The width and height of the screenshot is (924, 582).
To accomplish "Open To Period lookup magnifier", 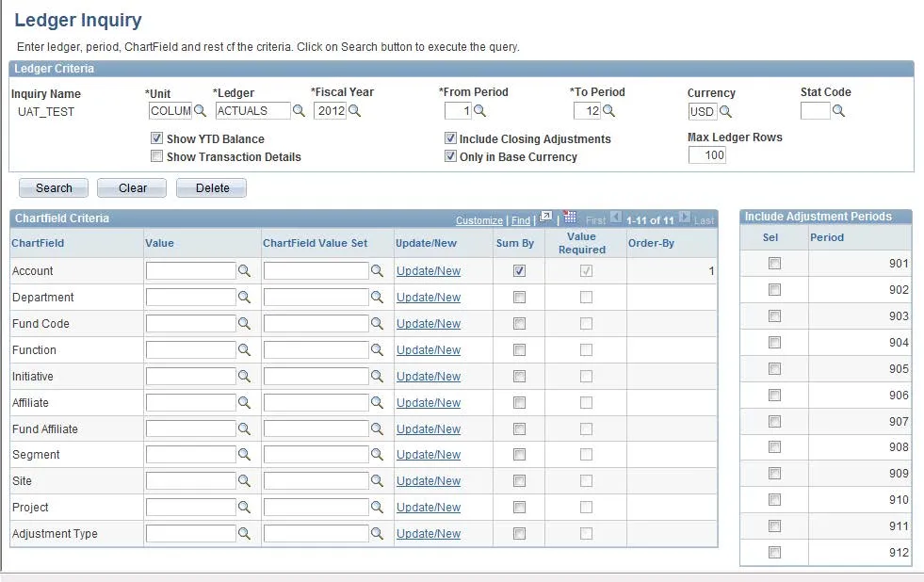I will pyautogui.click(x=608, y=111).
